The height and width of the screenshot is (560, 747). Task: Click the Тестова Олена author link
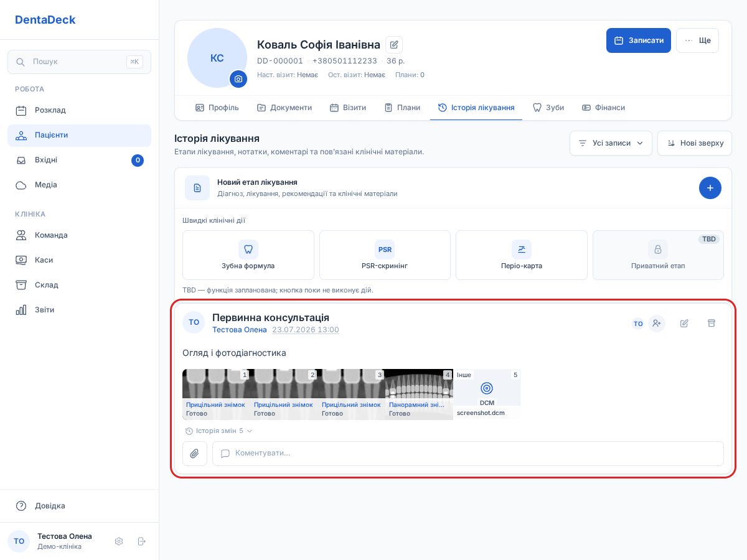240,330
